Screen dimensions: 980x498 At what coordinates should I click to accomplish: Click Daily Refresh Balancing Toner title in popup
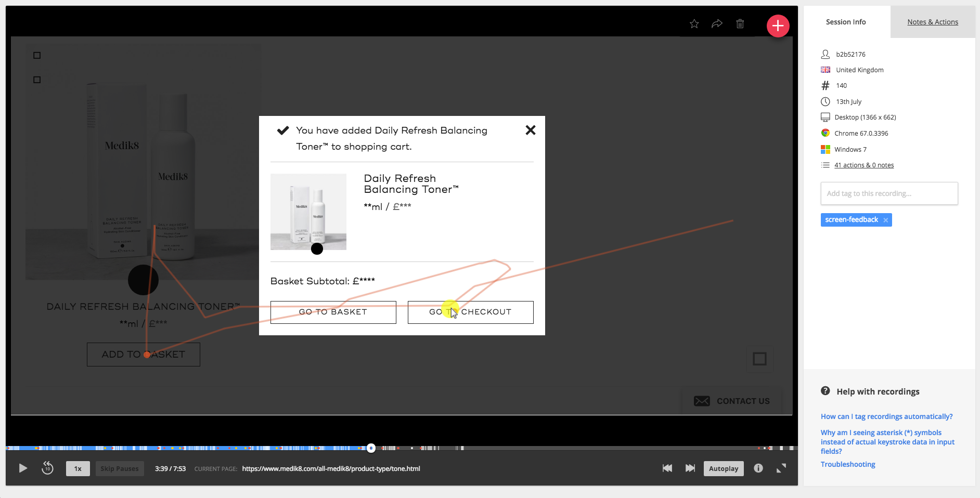coord(411,184)
